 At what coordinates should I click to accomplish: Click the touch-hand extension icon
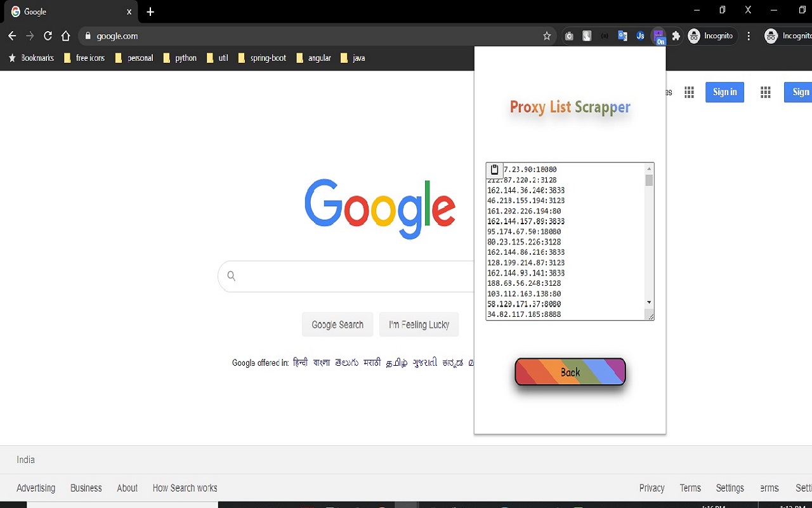pyautogui.click(x=587, y=36)
